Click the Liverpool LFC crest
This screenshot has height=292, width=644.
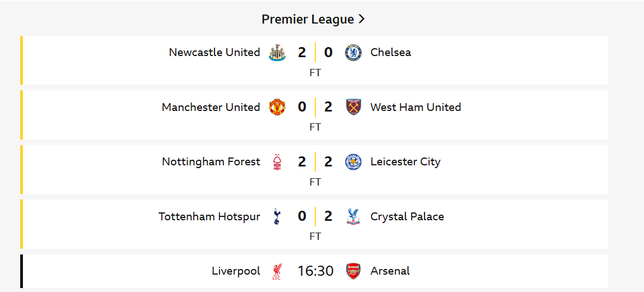click(277, 271)
